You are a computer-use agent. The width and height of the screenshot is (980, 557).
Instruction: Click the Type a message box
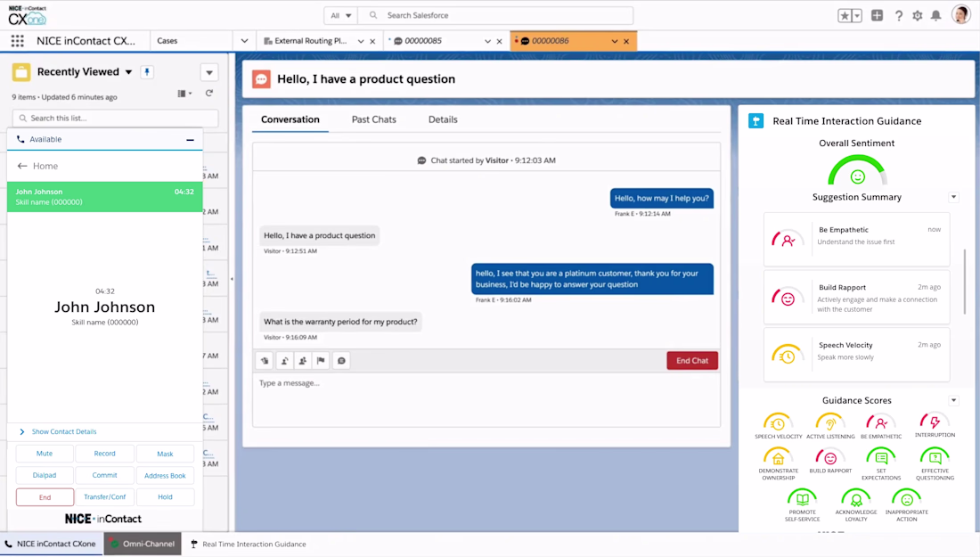486,400
